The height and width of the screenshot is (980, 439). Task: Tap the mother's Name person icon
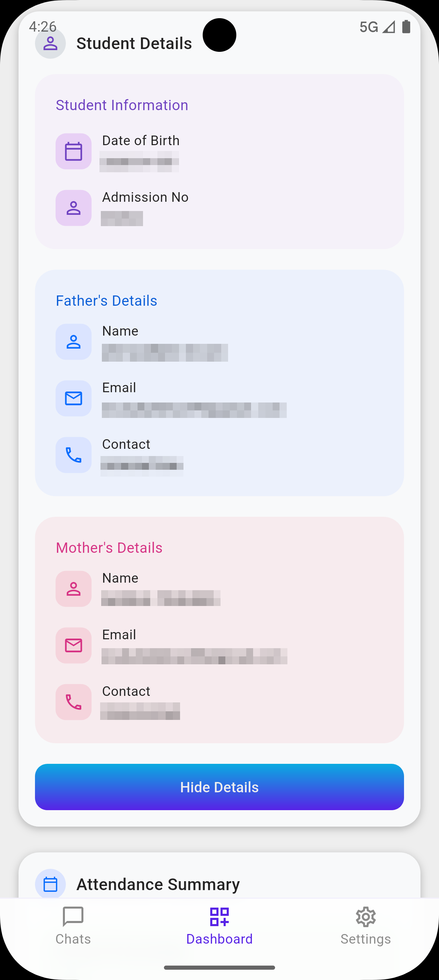[x=73, y=588]
